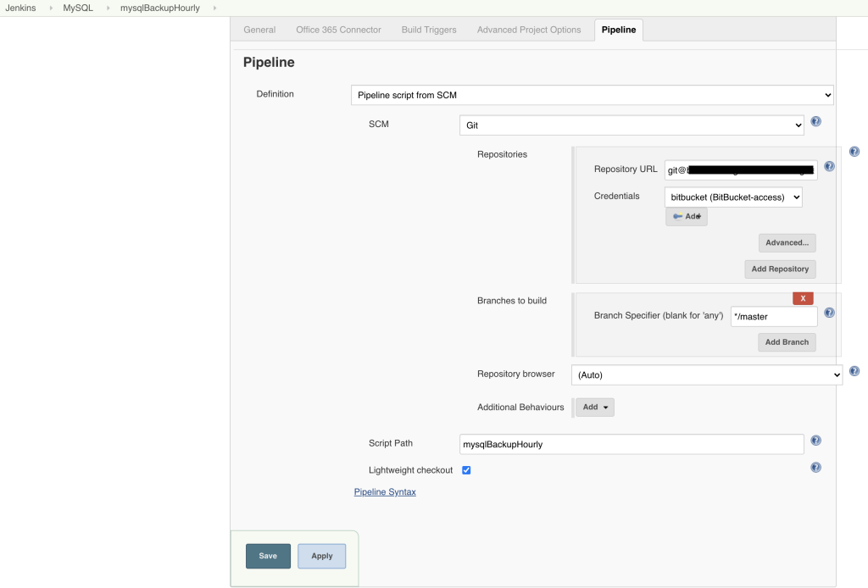Open help for Branch Specifier field
This screenshot has width=868, height=588.
tap(829, 313)
